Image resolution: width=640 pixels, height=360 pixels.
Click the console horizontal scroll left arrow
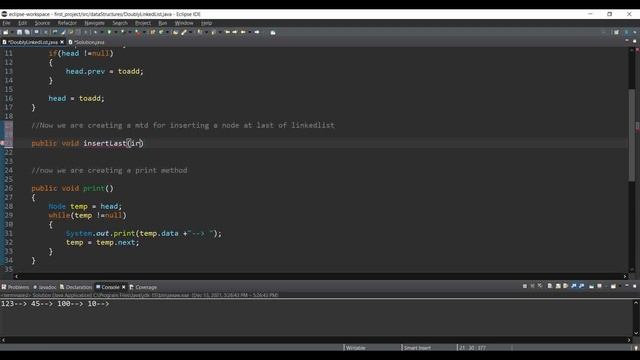point(3,340)
